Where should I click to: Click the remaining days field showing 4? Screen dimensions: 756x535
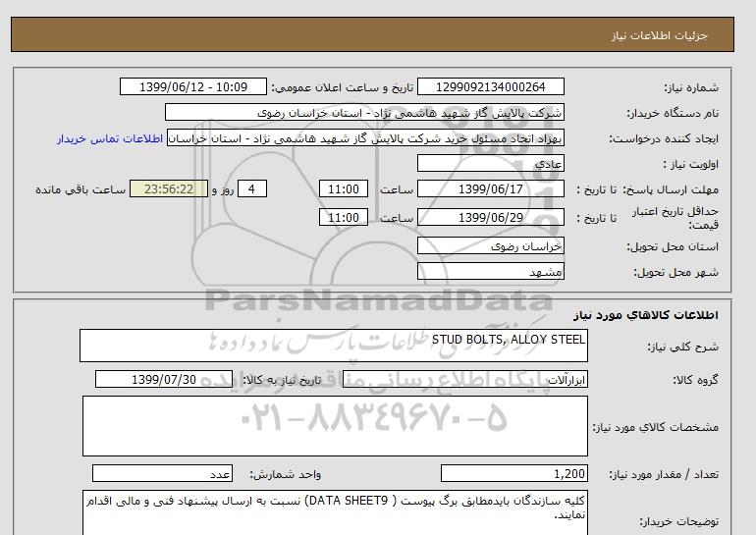click(251, 188)
